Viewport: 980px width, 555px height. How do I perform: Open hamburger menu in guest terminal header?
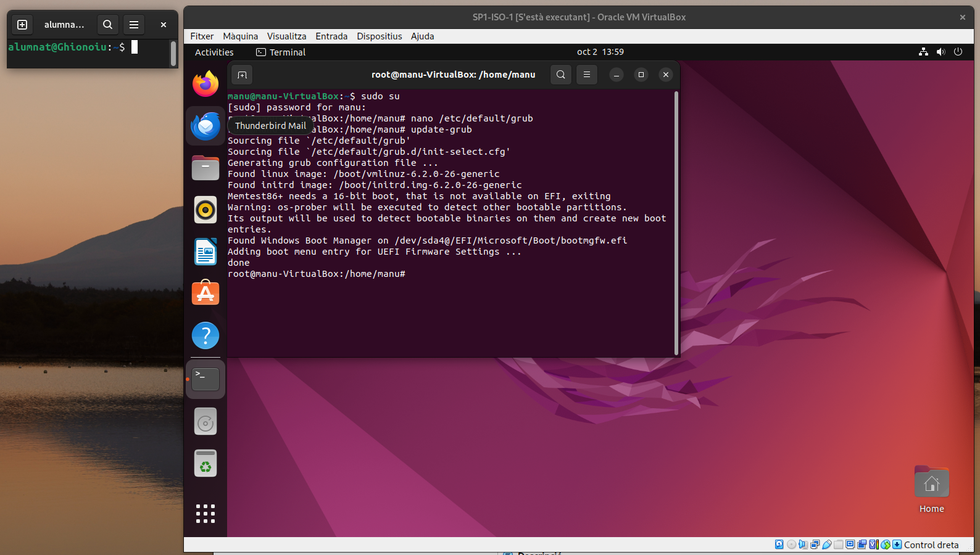(x=587, y=75)
